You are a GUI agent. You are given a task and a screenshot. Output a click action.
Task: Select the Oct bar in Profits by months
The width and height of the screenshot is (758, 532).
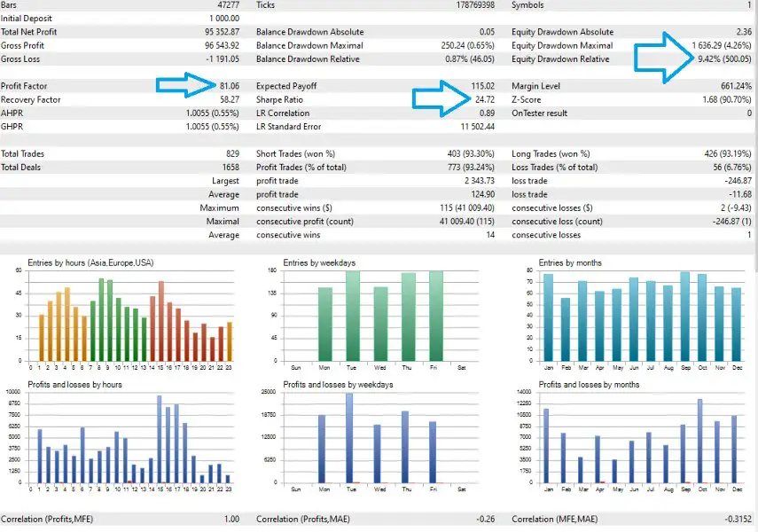700,441
